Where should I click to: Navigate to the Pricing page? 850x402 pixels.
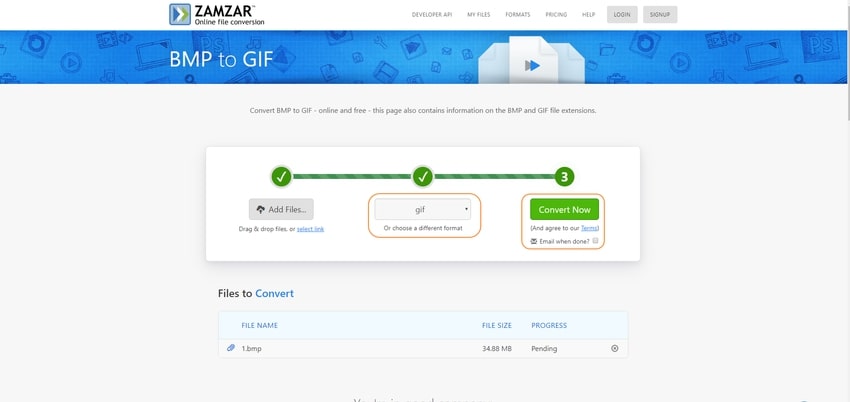(556, 15)
